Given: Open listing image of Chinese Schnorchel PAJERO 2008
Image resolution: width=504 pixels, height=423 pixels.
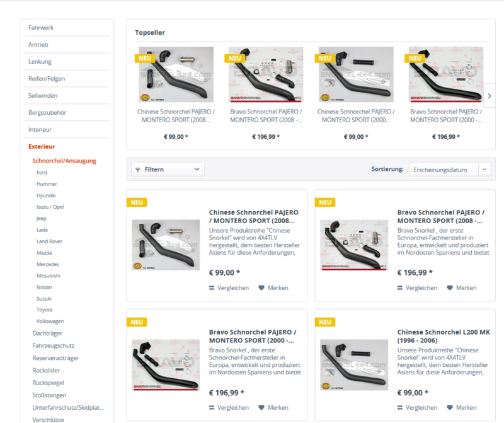Looking at the screenshot, I should [x=166, y=245].
